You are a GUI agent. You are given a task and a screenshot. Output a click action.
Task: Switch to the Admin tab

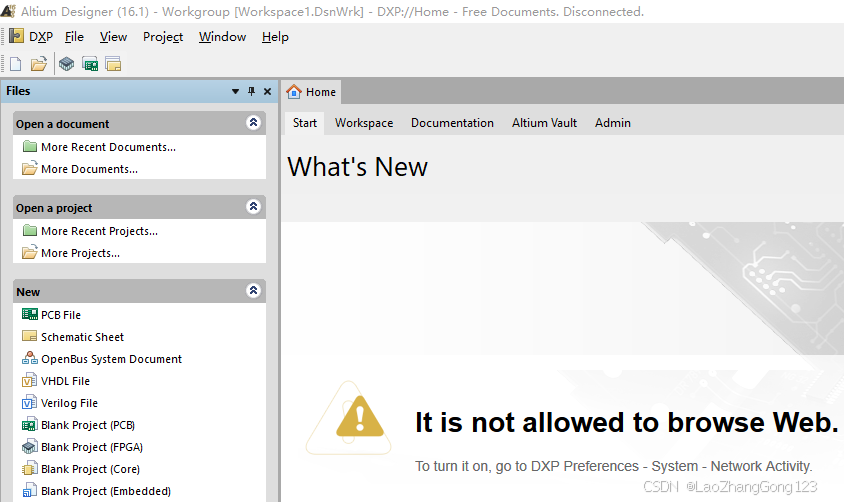(613, 123)
